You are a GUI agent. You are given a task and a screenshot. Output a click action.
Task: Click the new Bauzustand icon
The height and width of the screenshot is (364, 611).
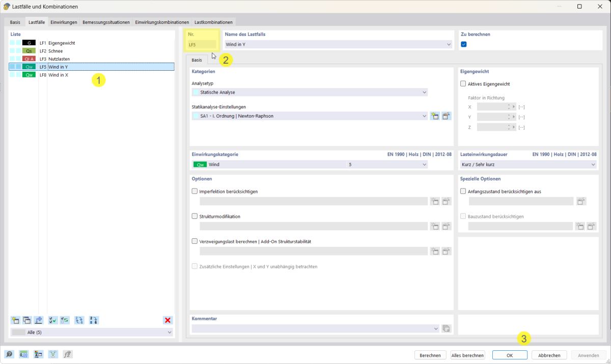pos(579,226)
